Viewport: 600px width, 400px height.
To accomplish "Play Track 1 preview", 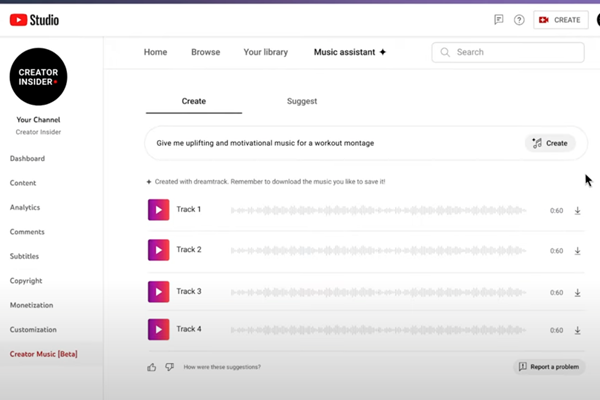I will (x=159, y=210).
